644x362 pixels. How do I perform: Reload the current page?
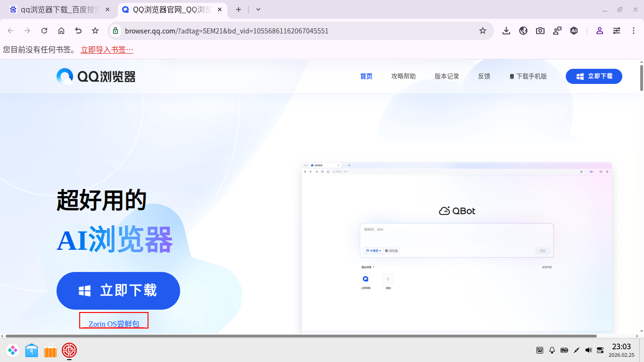(x=44, y=31)
